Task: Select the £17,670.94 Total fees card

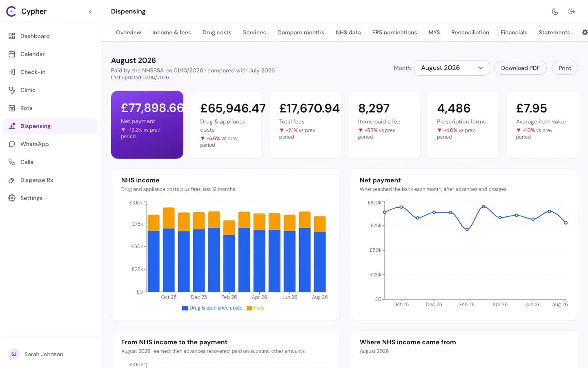Action: 305,125
